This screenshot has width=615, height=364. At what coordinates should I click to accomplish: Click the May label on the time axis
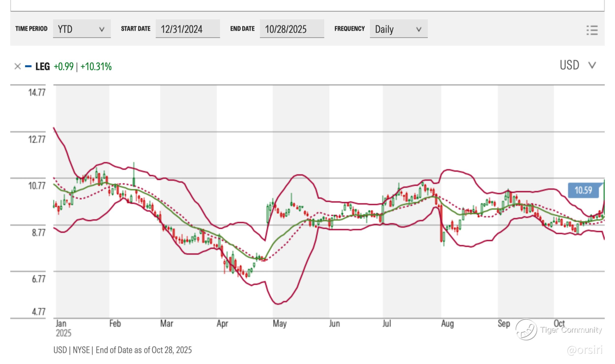tap(279, 324)
